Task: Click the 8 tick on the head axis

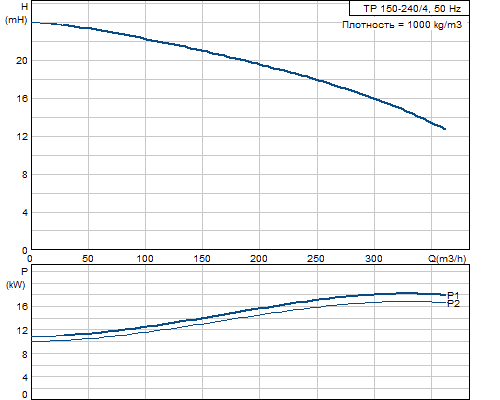Action: [25, 175]
